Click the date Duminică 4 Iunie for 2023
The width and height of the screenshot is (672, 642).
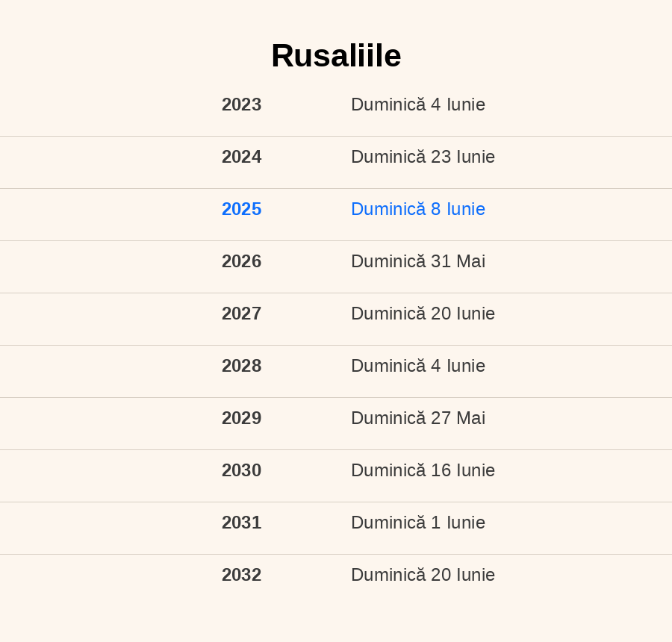tap(418, 105)
